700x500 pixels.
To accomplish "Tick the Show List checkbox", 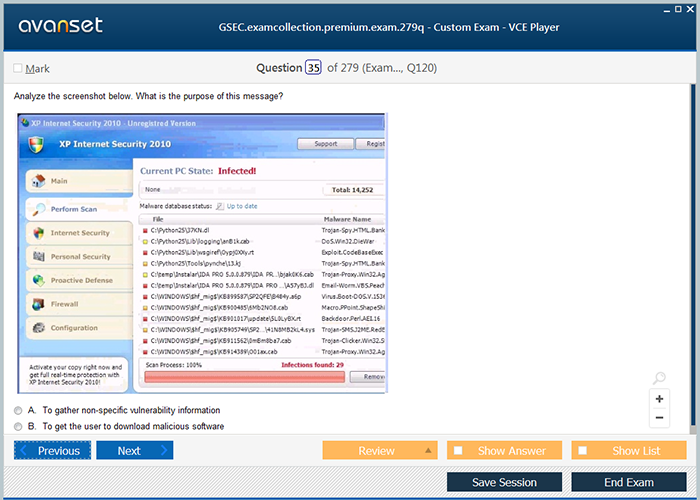I will tap(582, 450).
